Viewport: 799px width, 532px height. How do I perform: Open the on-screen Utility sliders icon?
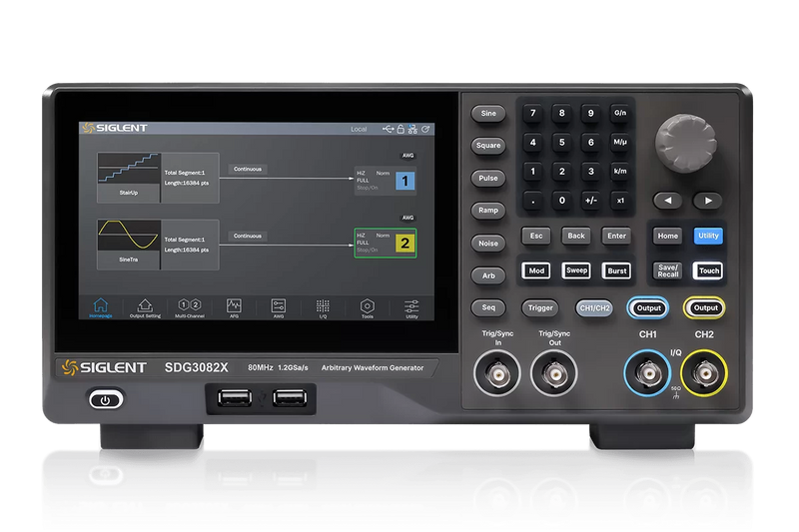pos(411,308)
